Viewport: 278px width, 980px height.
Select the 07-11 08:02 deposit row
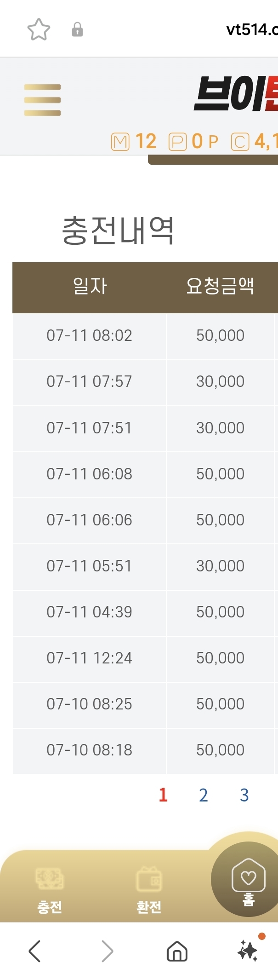(x=145, y=336)
